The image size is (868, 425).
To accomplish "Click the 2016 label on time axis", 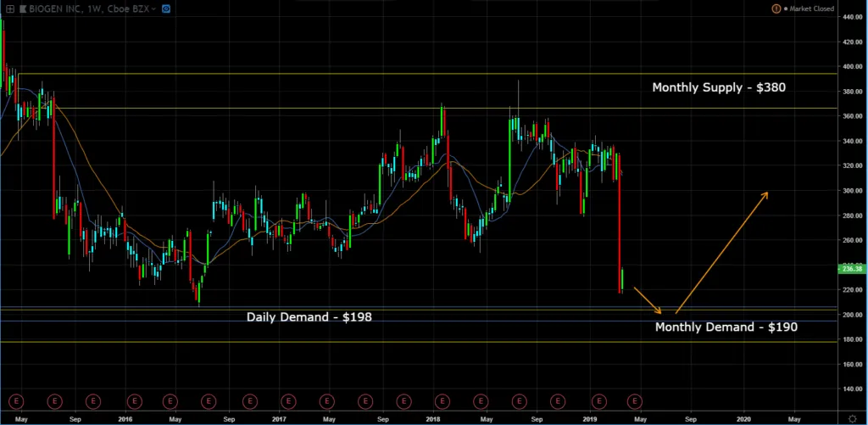I will [125, 419].
